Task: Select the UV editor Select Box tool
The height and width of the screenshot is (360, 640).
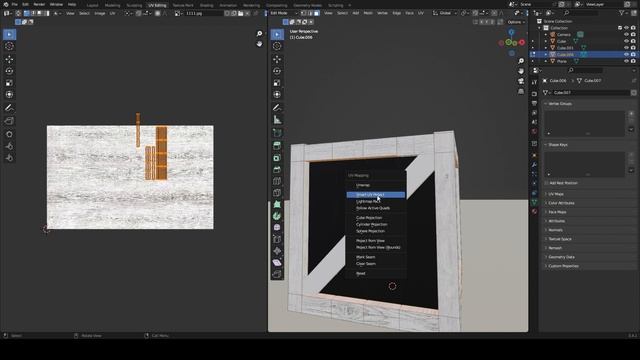Action: [9, 34]
